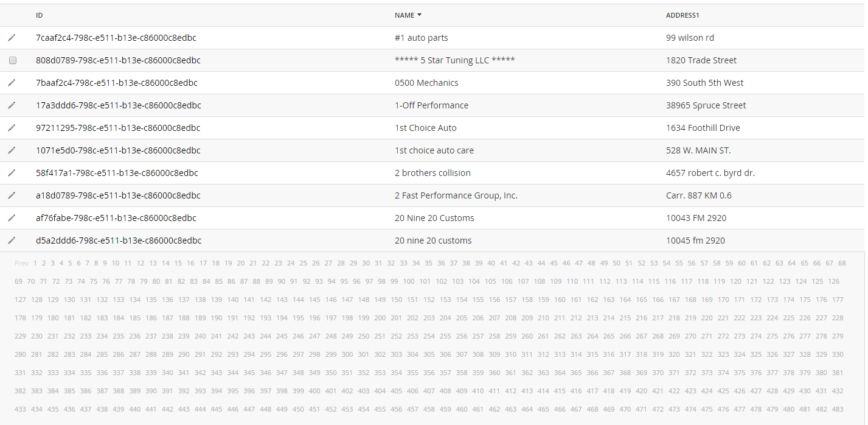Sort the grid by ID column header

point(40,15)
